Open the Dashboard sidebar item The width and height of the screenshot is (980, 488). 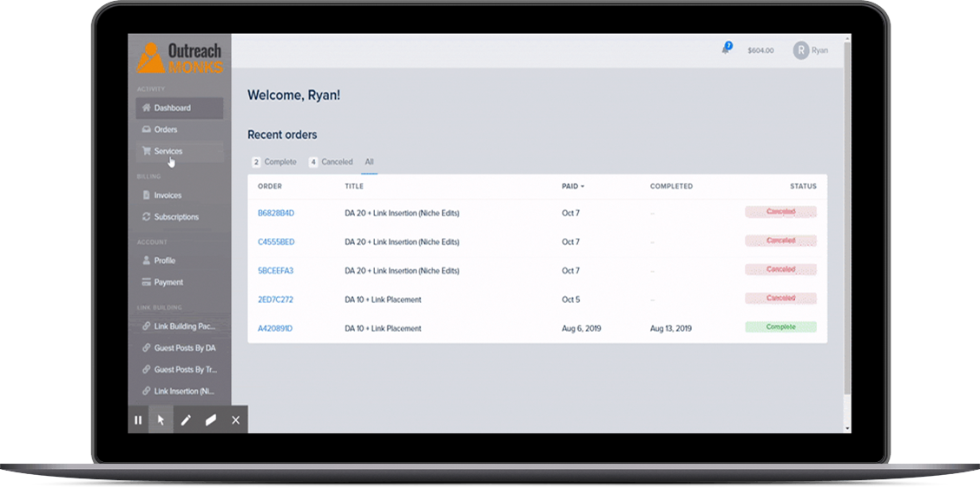pos(172,109)
